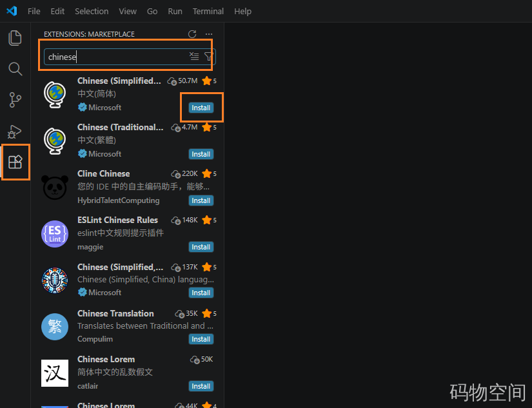Image resolution: width=532 pixels, height=408 pixels.
Task: Open the Explorer view in activity bar
Action: tap(15, 37)
